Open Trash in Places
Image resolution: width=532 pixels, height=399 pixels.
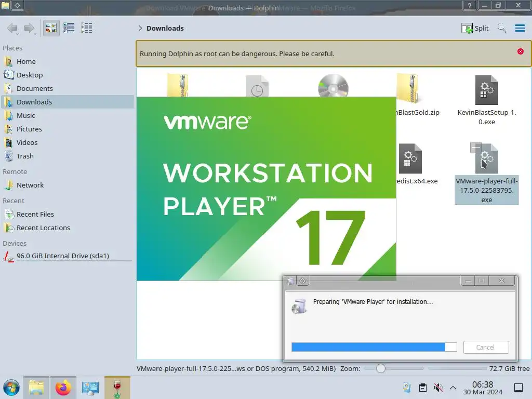point(68,156)
